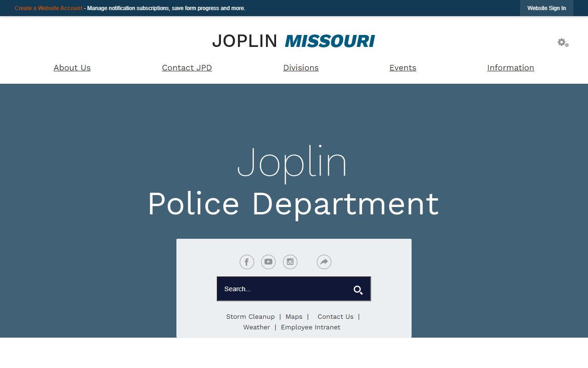The height and width of the screenshot is (368, 588).
Task: Open the Maps quick link
Action: click(x=294, y=316)
